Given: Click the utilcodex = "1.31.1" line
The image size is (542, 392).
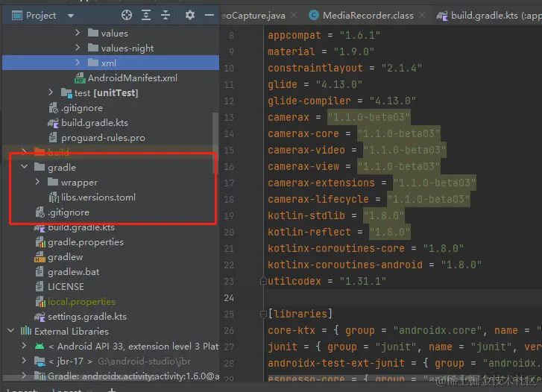Looking at the screenshot, I should tap(327, 281).
